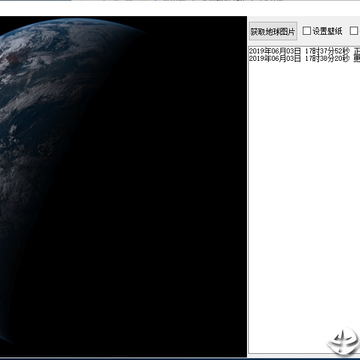
Task: Toggle the unlabeled checkbox after 设置壁纸
Action: 354,31
